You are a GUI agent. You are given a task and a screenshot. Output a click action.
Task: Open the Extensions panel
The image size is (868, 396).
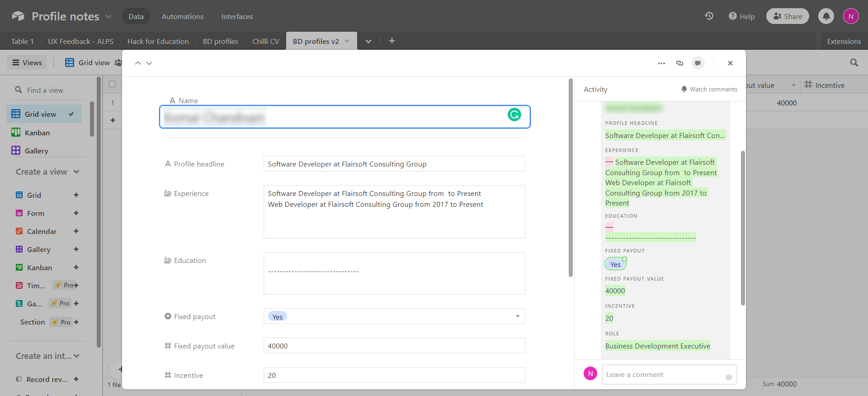844,41
